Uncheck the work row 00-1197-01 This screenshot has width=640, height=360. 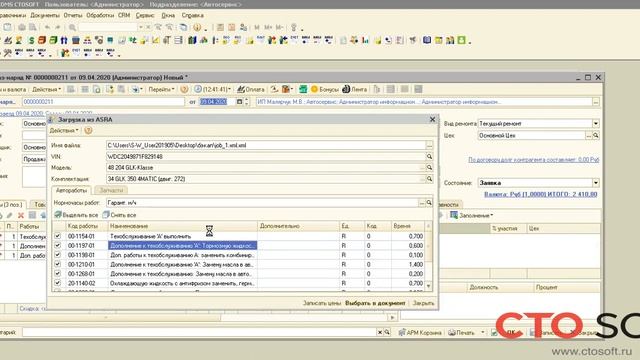tap(58, 245)
